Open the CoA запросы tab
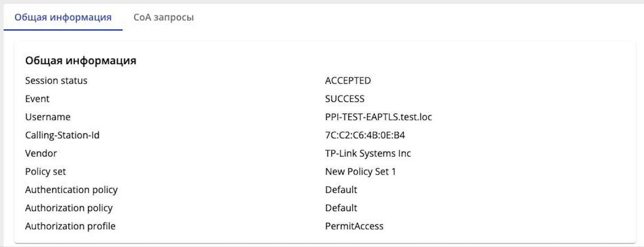This screenshot has width=644, height=247. tap(163, 18)
